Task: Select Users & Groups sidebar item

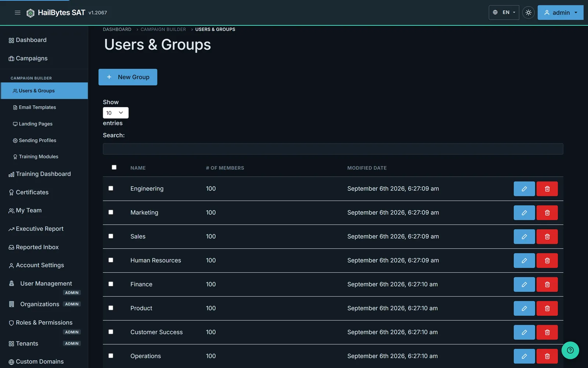Action: tap(44, 91)
